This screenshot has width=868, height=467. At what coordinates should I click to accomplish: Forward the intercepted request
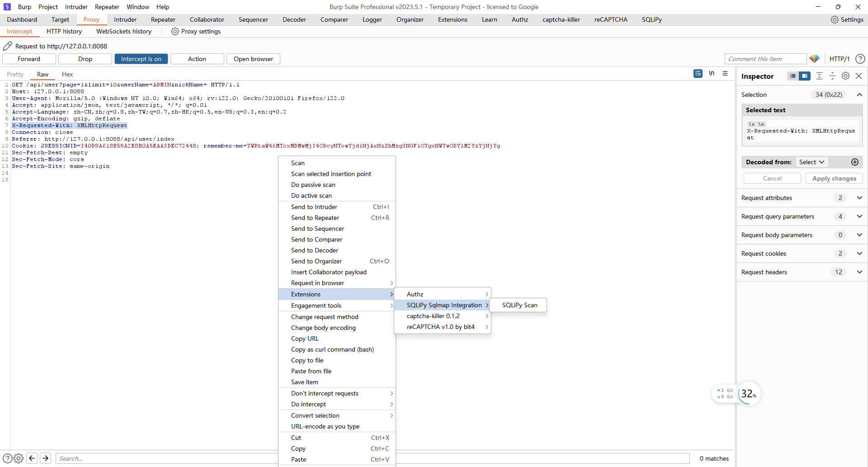(x=29, y=59)
